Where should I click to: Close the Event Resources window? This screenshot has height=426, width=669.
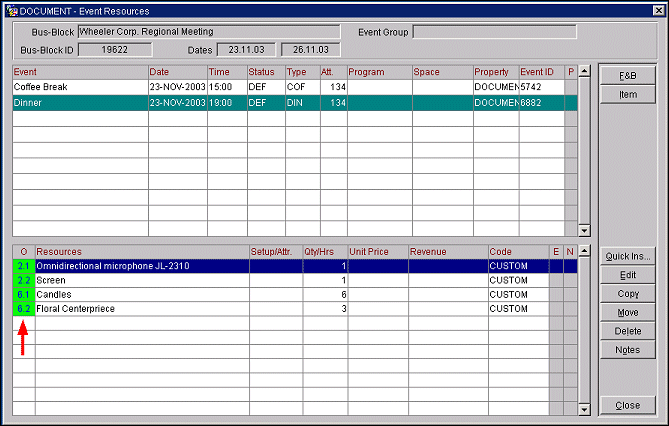coord(628,406)
